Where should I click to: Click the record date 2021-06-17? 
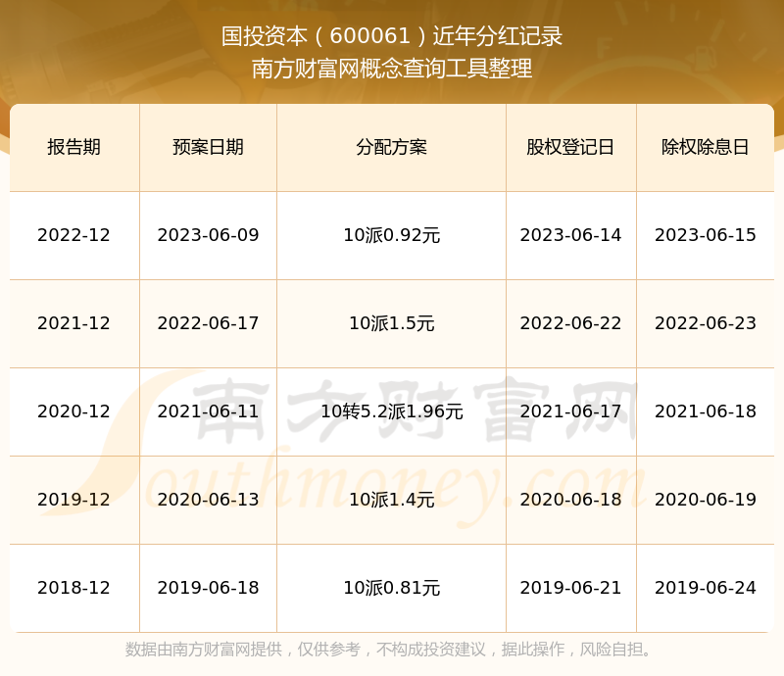point(570,411)
